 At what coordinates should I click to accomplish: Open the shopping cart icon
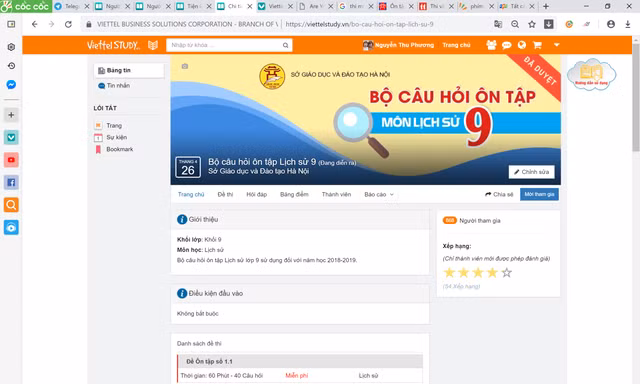click(x=537, y=45)
